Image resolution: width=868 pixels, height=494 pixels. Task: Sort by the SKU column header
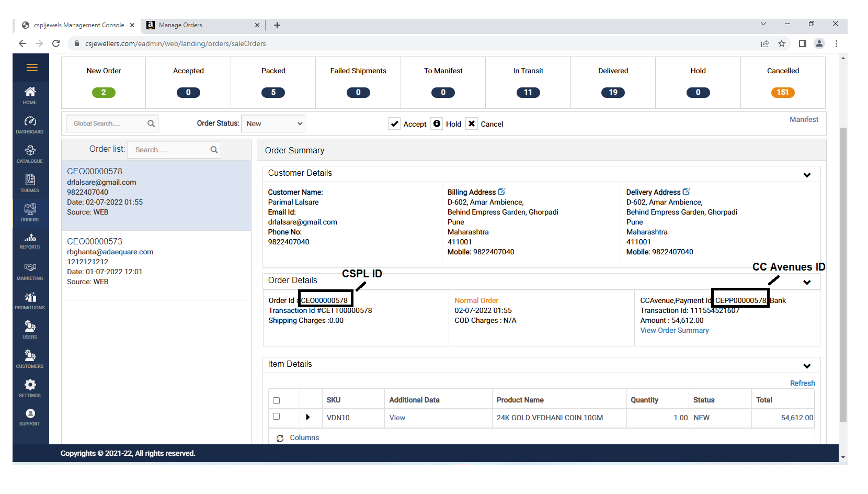(x=333, y=400)
